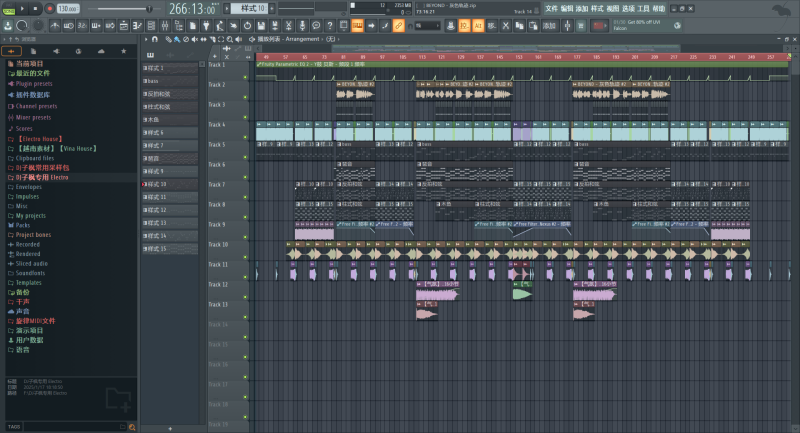Open the 工具 menu
The width and height of the screenshot is (800, 433).
coord(643,8)
